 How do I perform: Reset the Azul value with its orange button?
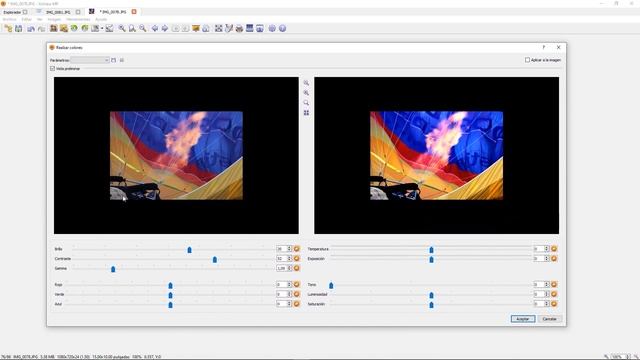(x=297, y=304)
